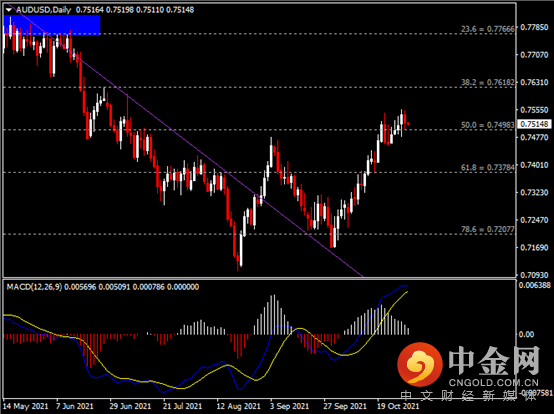The width and height of the screenshot is (554, 414).
Task: Open the CNGOLD.COM.CN watermark link
Action: tap(494, 383)
